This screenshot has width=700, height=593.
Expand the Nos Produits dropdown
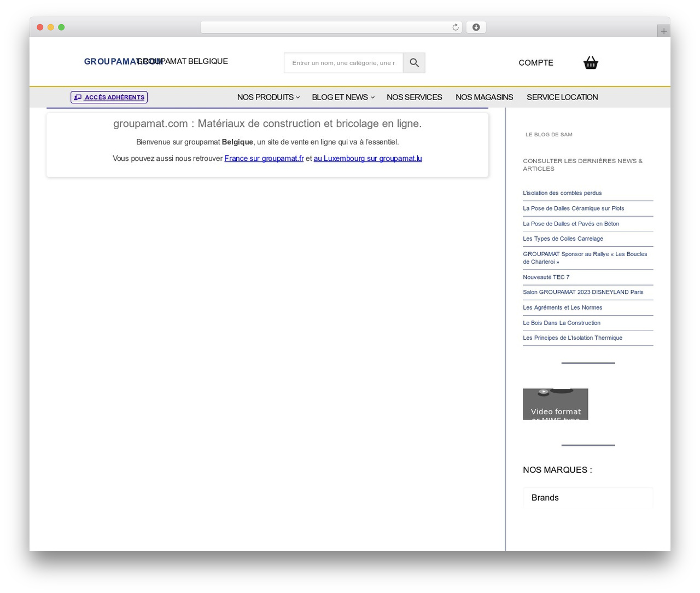[268, 97]
